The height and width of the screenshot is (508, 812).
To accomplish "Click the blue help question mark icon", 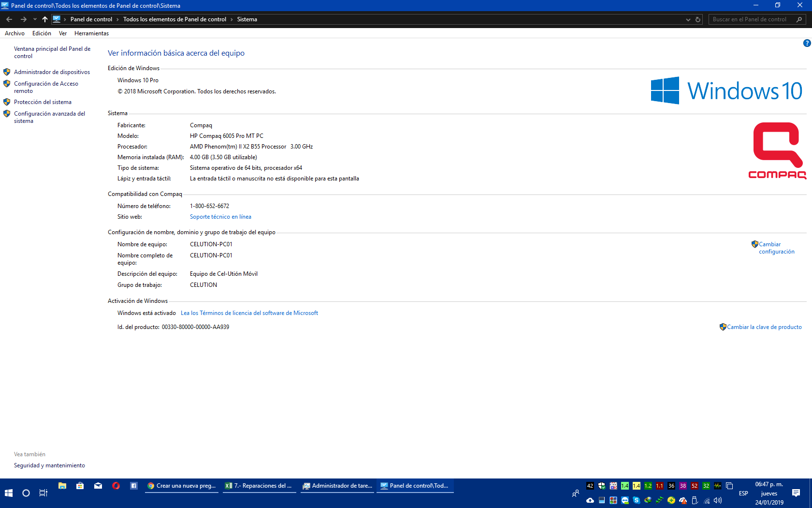I will (x=807, y=43).
